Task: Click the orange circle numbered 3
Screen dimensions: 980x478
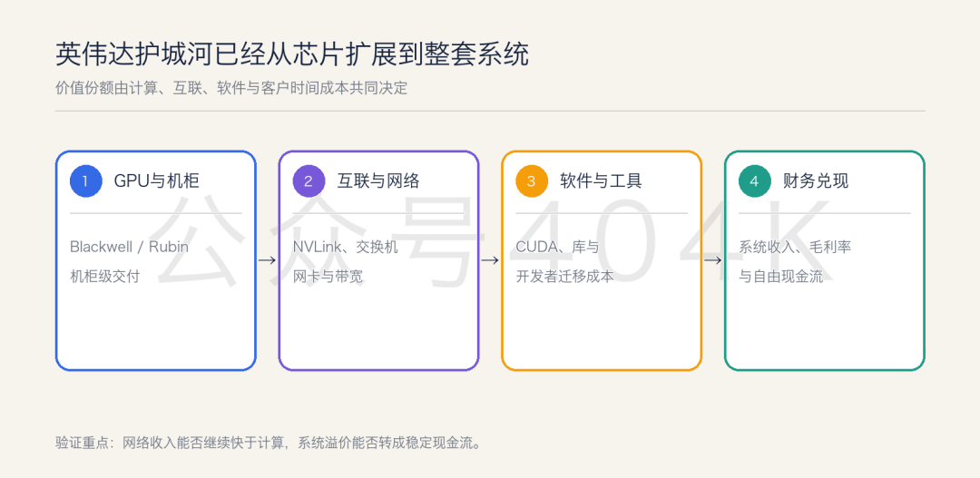Action: [x=531, y=181]
